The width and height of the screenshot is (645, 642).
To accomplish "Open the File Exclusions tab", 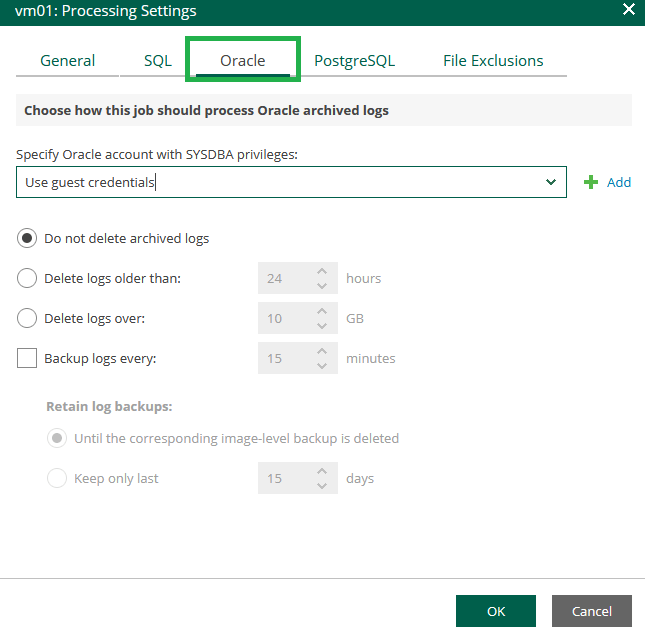I will coord(493,61).
